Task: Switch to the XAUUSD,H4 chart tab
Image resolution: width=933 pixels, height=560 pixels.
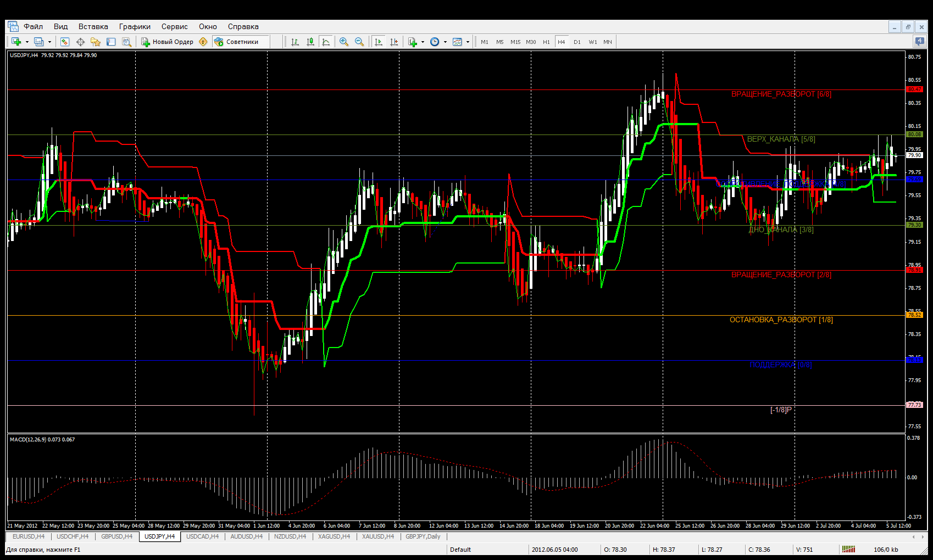Action: pos(378,536)
